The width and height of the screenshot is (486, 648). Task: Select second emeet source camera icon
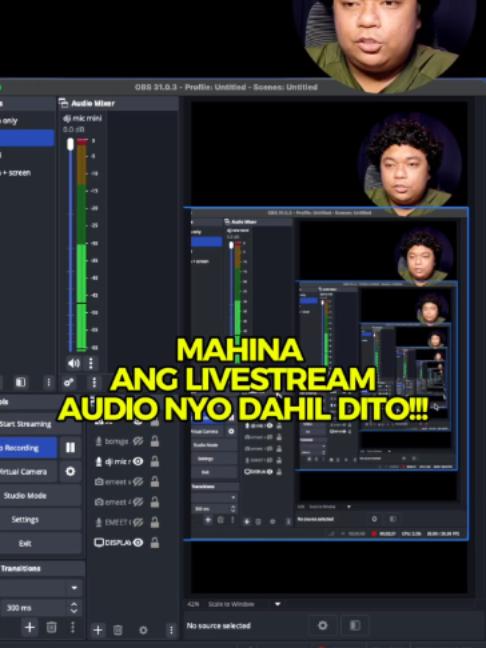[99, 502]
